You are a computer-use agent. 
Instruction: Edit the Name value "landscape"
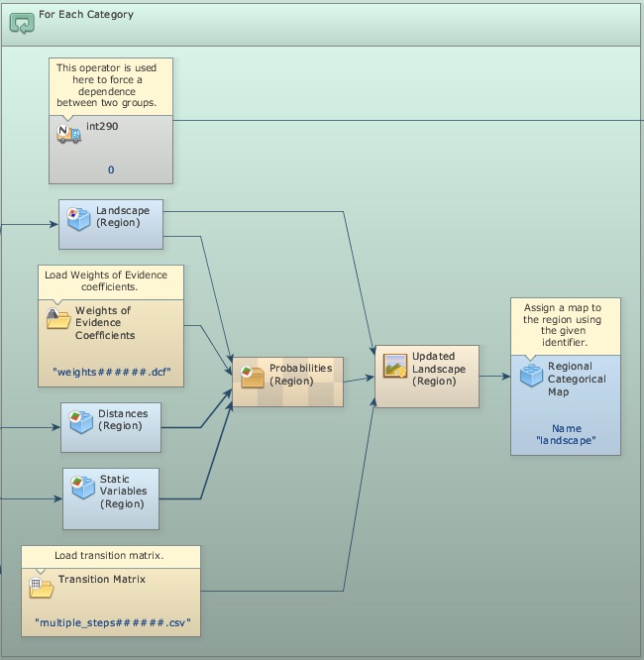coord(566,439)
